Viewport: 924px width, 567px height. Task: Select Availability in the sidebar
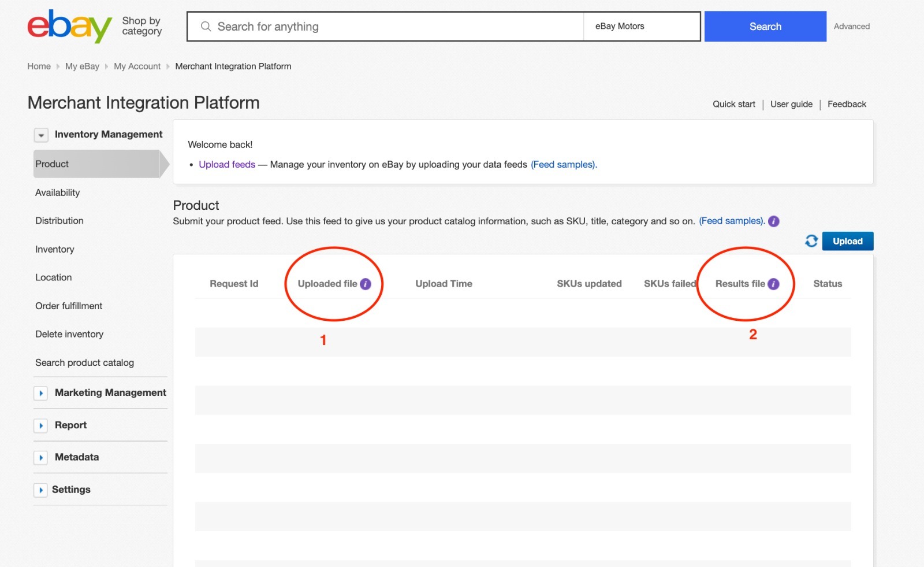click(57, 192)
